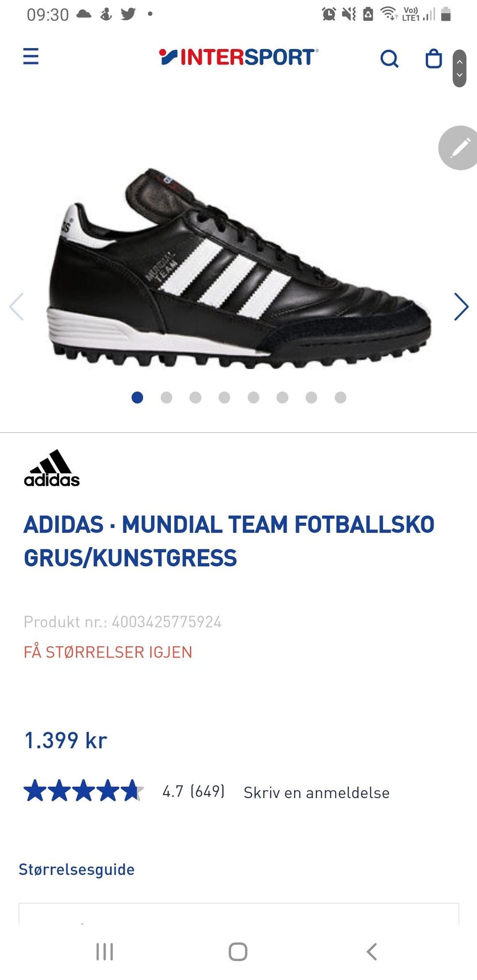
Task: Open the search magnifier icon
Action: point(389,59)
